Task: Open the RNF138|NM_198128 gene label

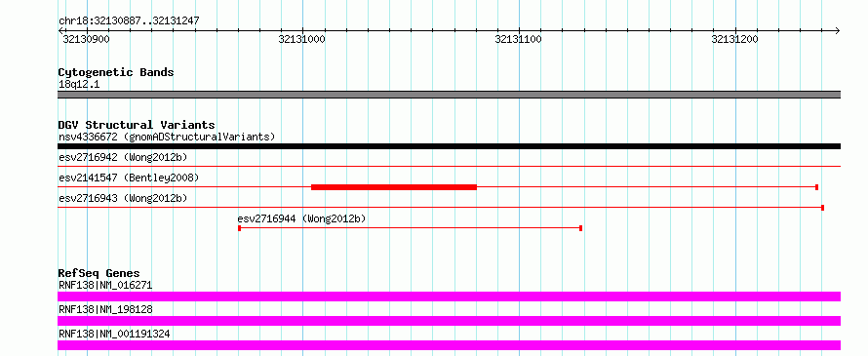Action: point(105,309)
